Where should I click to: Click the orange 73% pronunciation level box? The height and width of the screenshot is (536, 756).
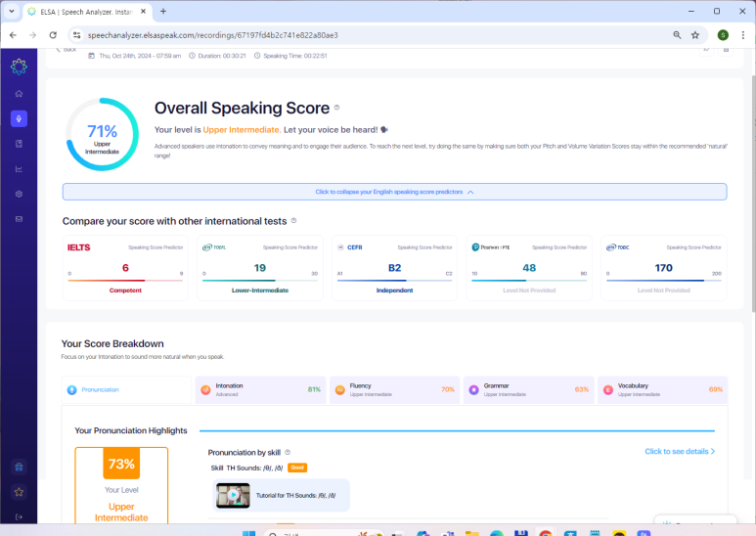point(121,464)
